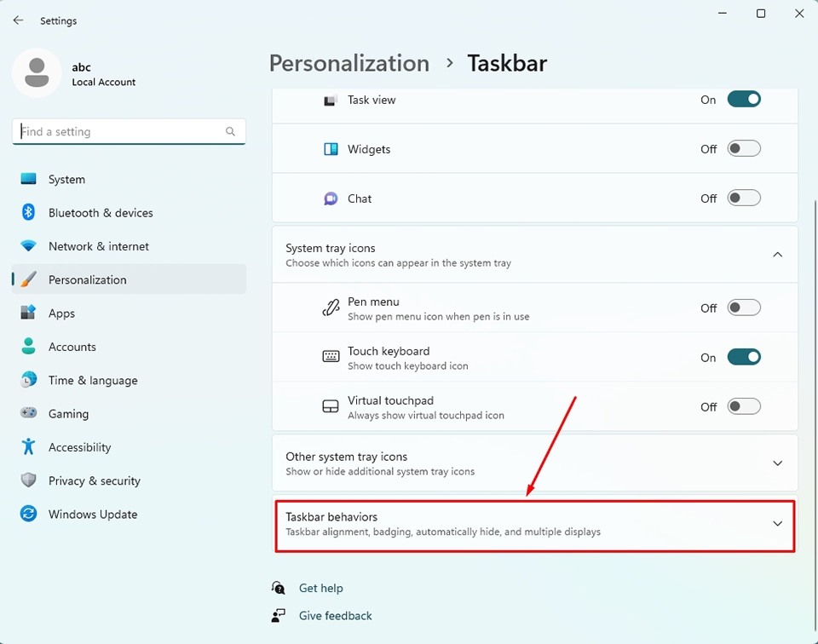Click the Virtual touchpad icon
Screen dimensions: 818x644
[x=331, y=406]
